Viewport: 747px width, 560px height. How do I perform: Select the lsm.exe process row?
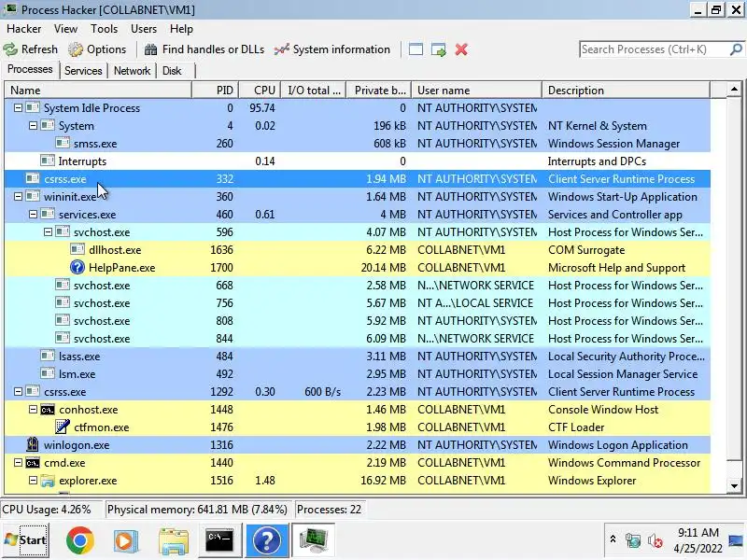pyautogui.click(x=358, y=374)
